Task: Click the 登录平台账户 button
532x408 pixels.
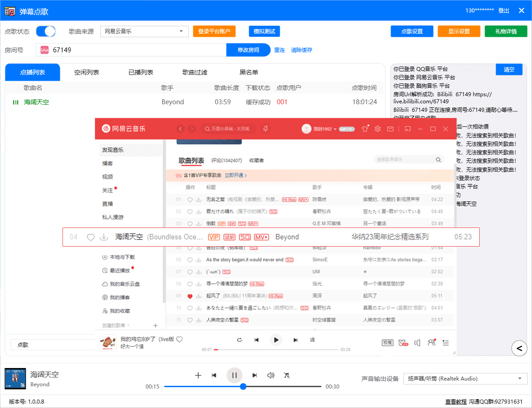Action: coord(214,31)
